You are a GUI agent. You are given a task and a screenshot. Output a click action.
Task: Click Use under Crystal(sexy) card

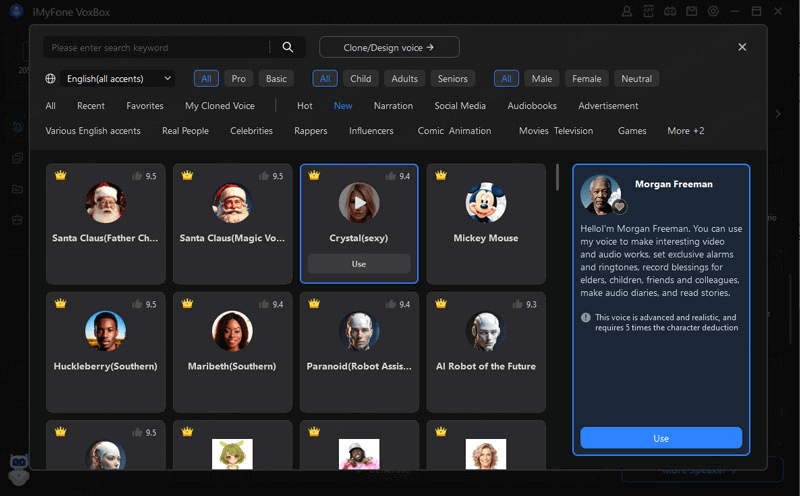click(x=359, y=264)
